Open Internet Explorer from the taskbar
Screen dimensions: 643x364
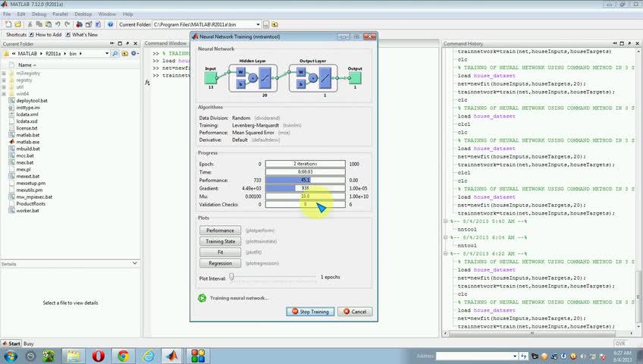point(148,356)
